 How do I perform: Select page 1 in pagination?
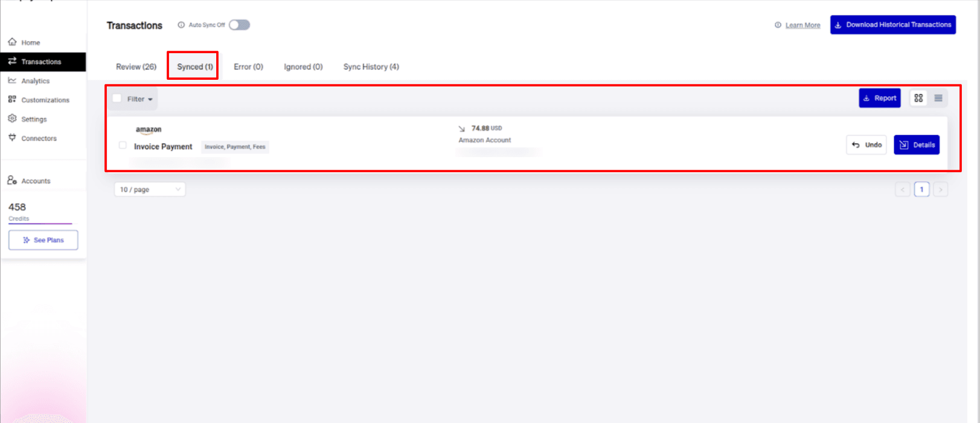(x=921, y=190)
